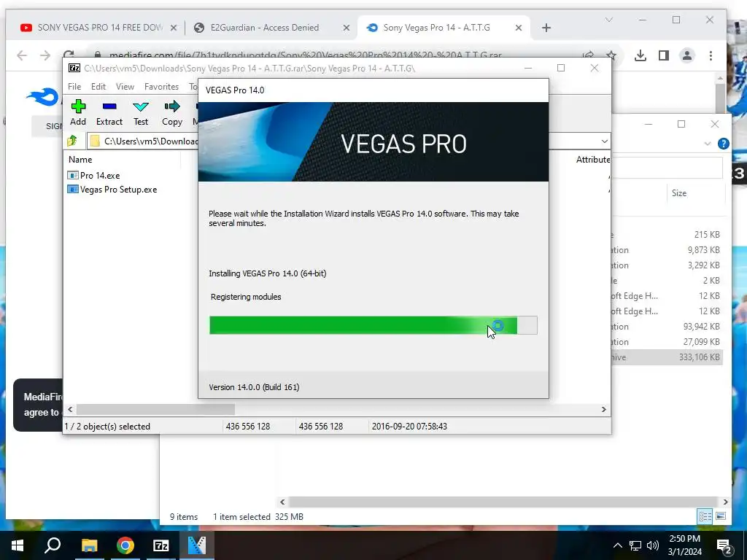
Task: Open the Windows Start menu
Action: [x=18, y=545]
